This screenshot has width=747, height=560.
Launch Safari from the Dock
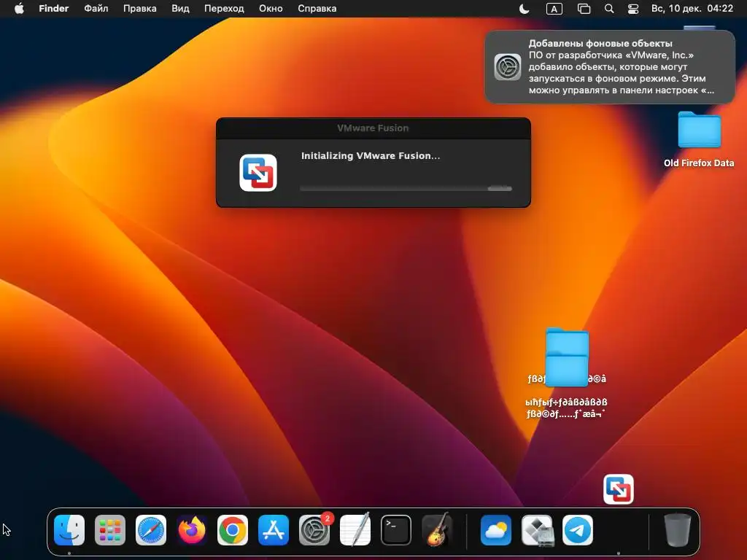point(151,530)
